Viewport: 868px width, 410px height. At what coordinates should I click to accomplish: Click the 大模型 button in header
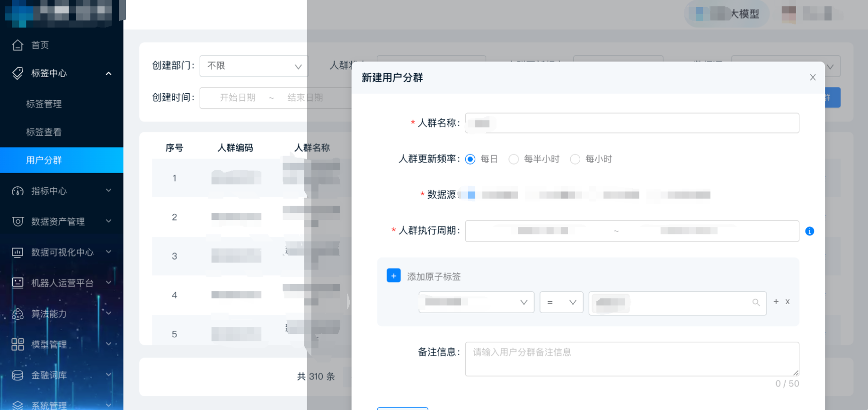click(x=726, y=14)
